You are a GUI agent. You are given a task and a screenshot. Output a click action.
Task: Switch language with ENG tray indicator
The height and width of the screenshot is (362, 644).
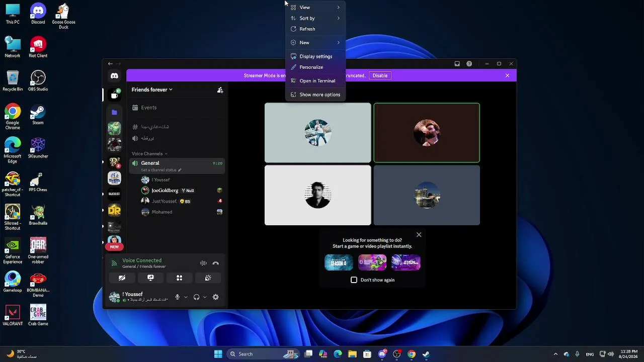590,354
